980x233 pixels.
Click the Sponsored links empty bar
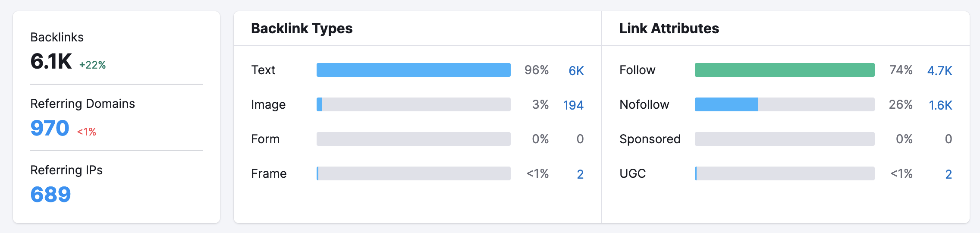pyautogui.click(x=784, y=139)
